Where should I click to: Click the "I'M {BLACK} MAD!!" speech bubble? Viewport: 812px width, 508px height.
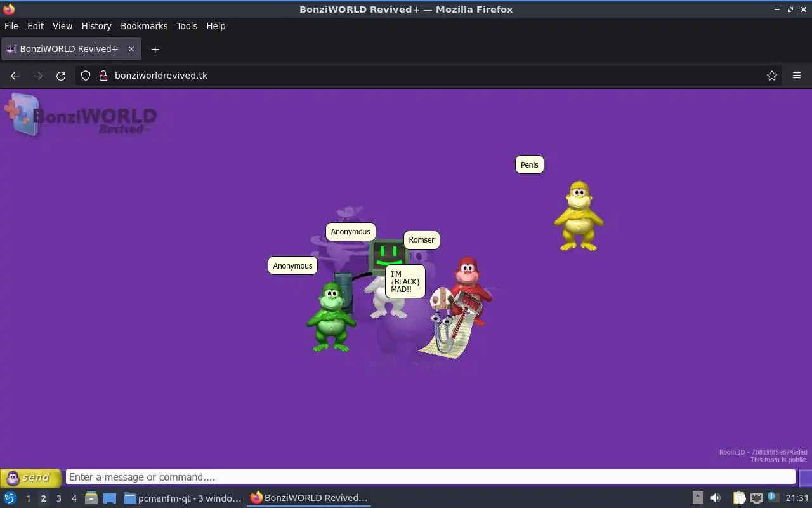tap(405, 282)
